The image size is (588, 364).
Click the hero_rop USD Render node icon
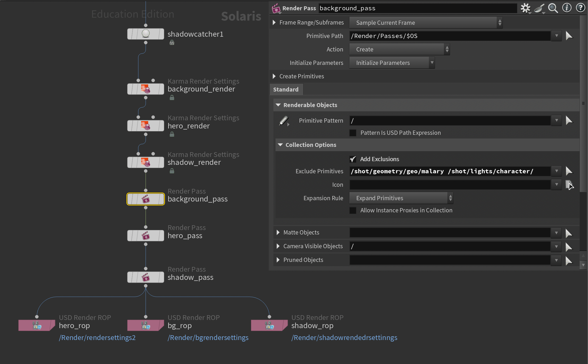(x=37, y=325)
